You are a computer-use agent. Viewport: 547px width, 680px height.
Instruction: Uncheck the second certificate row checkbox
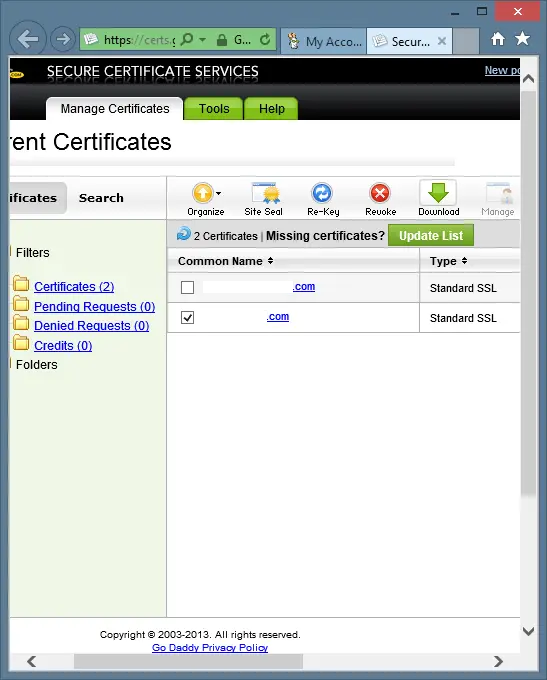point(187,317)
